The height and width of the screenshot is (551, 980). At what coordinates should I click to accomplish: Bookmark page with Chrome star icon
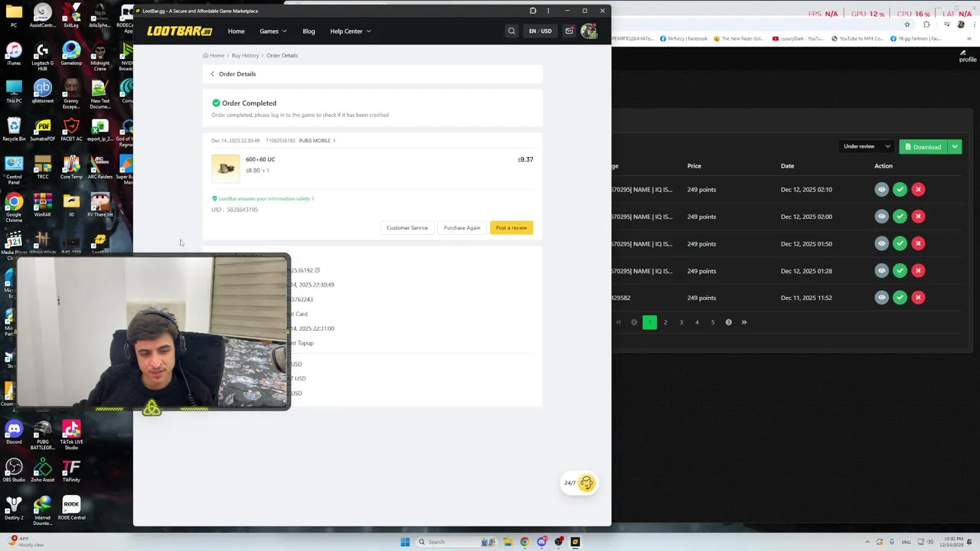[x=909, y=24]
